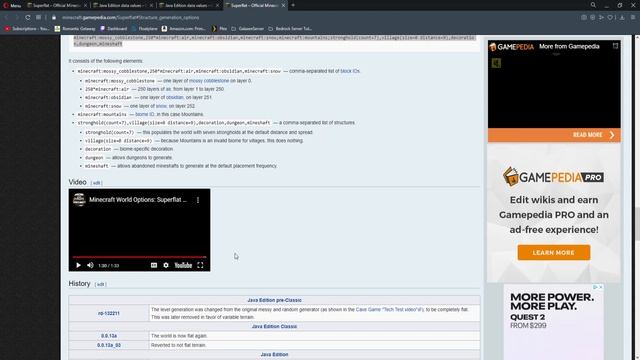The width and height of the screenshot is (640, 360).
Task: Open the Bedrock Server Tut bookmark folder
Action: [x=290, y=29]
